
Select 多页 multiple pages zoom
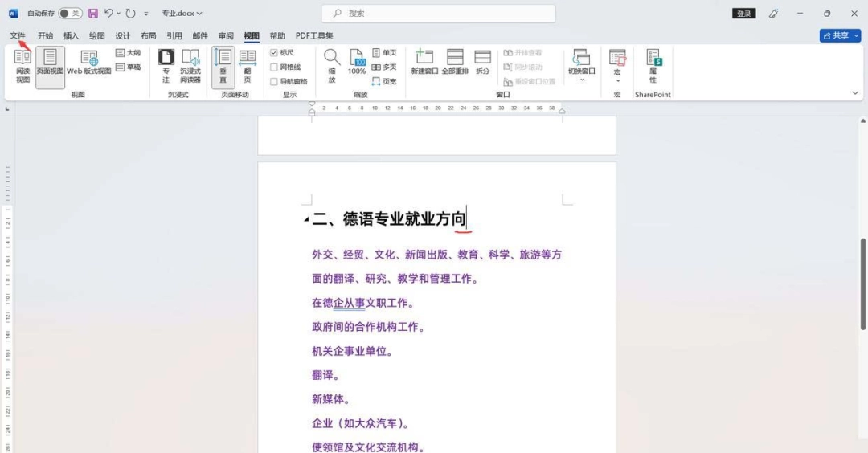click(x=384, y=67)
